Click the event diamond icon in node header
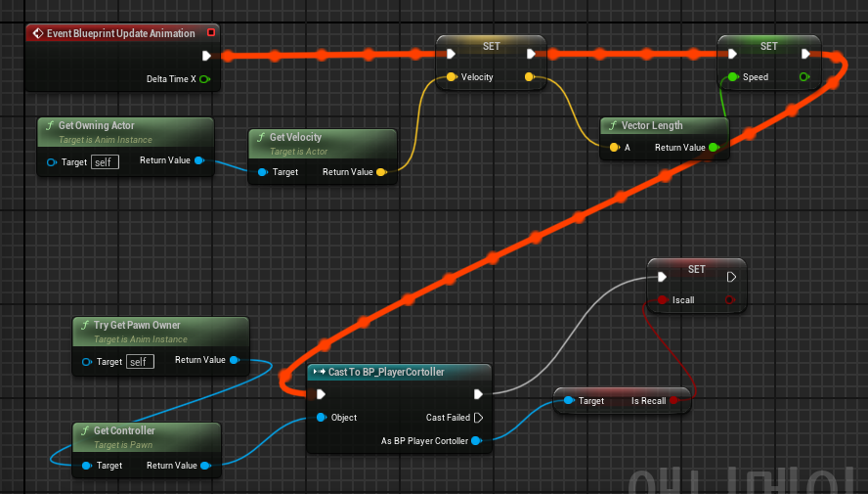Viewport: 868px width, 494px height. pyautogui.click(x=38, y=34)
